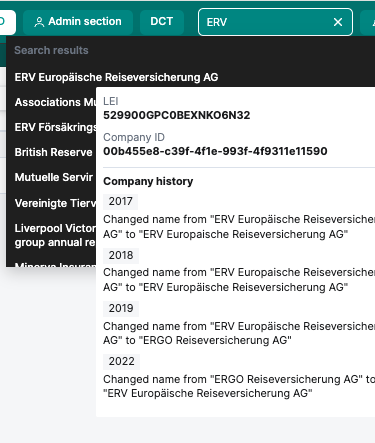Open the DCT page

pos(162,22)
